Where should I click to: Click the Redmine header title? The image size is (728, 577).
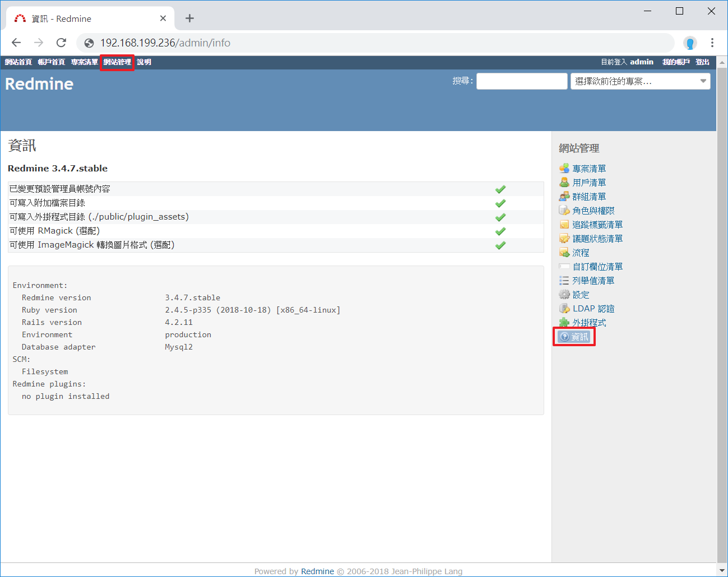39,84
